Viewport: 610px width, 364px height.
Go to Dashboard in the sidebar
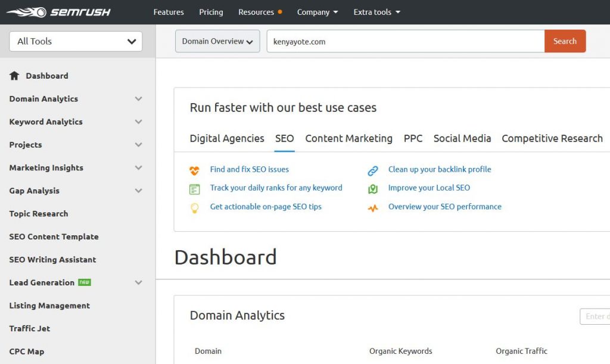[x=46, y=76]
